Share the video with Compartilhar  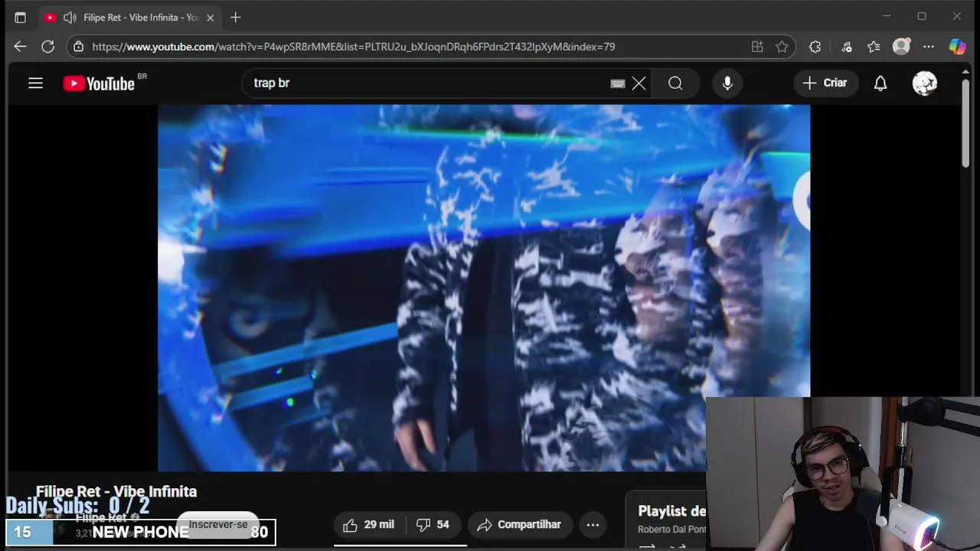(519, 524)
